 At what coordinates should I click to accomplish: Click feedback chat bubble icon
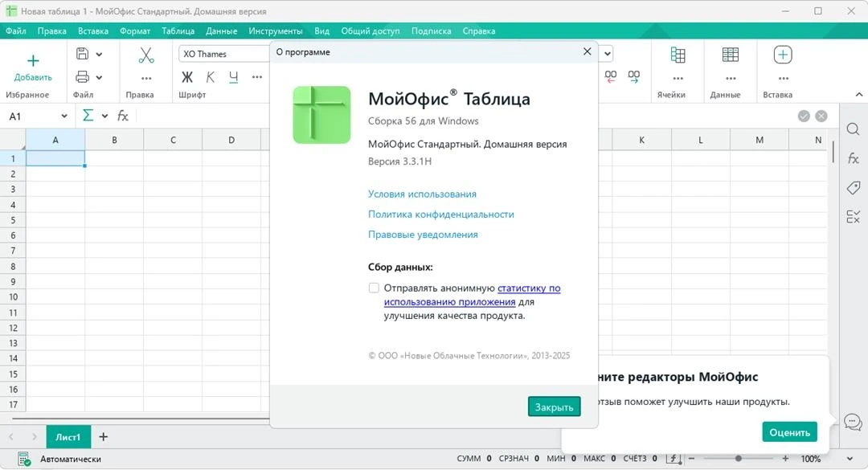[x=853, y=422]
